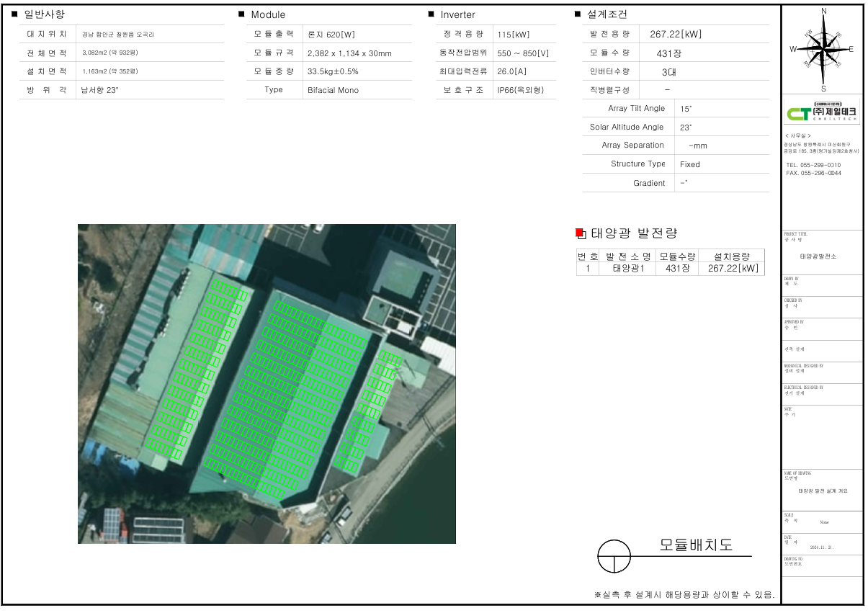Select the 태양광발전소 project title field
Screen dimensions: 868x613
click(x=818, y=256)
